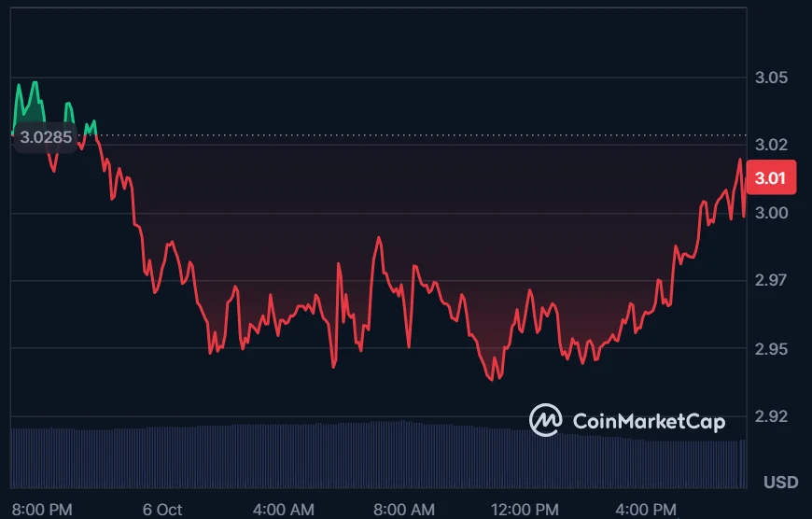Click the 12:00 PM time axis label
The height and width of the screenshot is (519, 812).
coord(525,510)
